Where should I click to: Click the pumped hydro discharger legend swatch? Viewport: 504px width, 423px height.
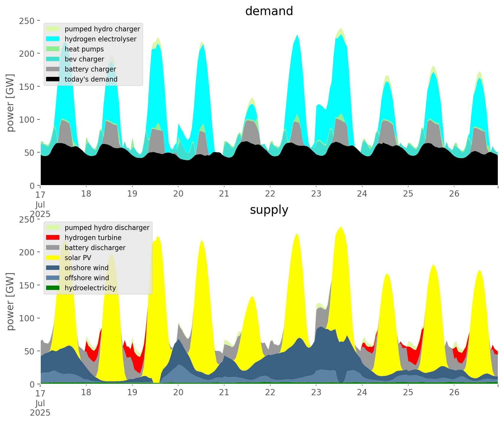pyautogui.click(x=53, y=228)
